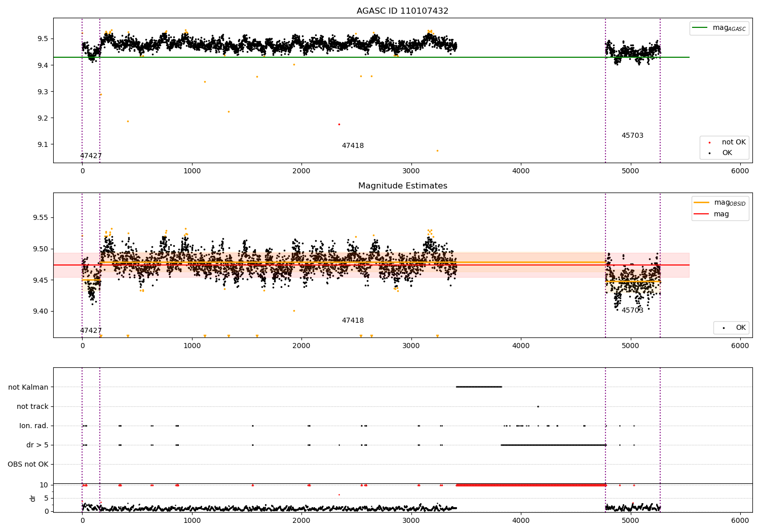Click obsid label 47418 in the top plot
Screen dimensions: 760x532
tap(353, 146)
